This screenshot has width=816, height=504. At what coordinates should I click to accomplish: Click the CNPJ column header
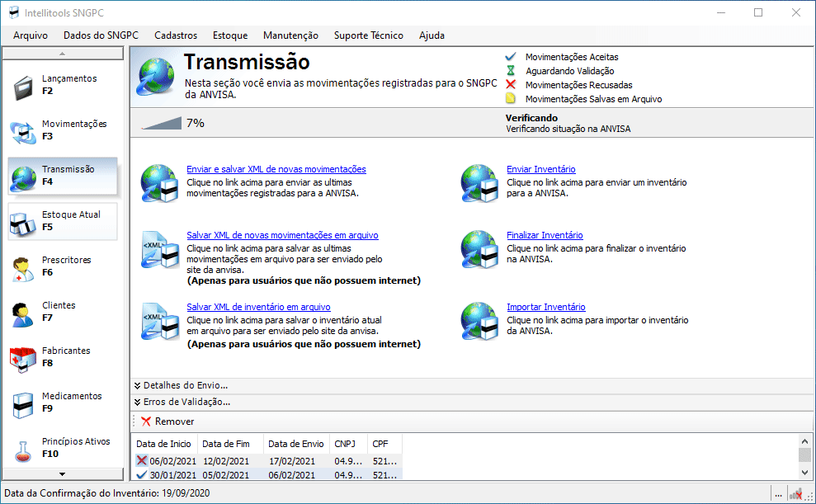click(349, 444)
